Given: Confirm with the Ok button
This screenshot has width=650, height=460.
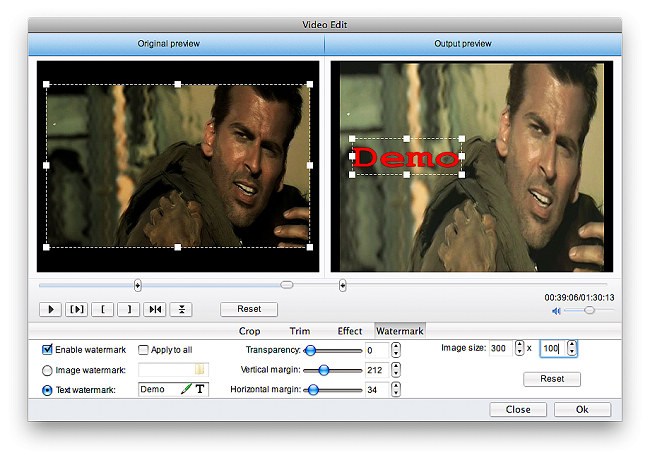Looking at the screenshot, I should click(582, 409).
